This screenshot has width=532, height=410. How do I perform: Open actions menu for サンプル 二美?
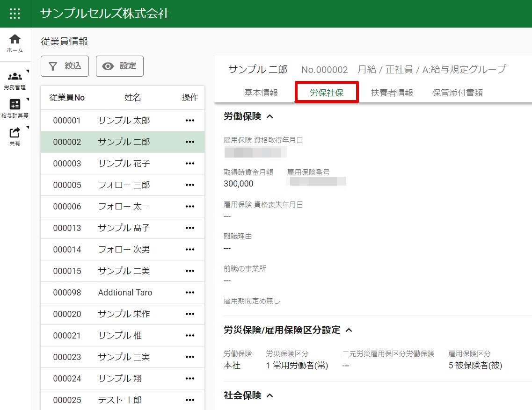(190, 271)
